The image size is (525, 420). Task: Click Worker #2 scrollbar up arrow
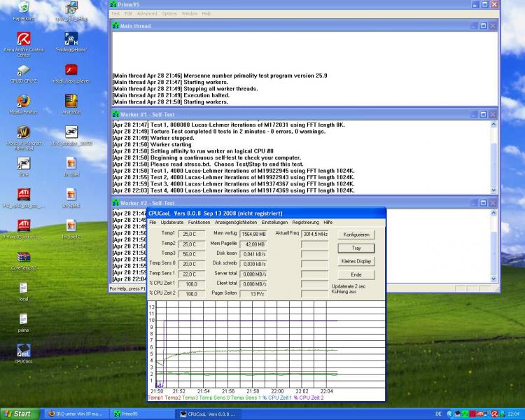pos(494,213)
